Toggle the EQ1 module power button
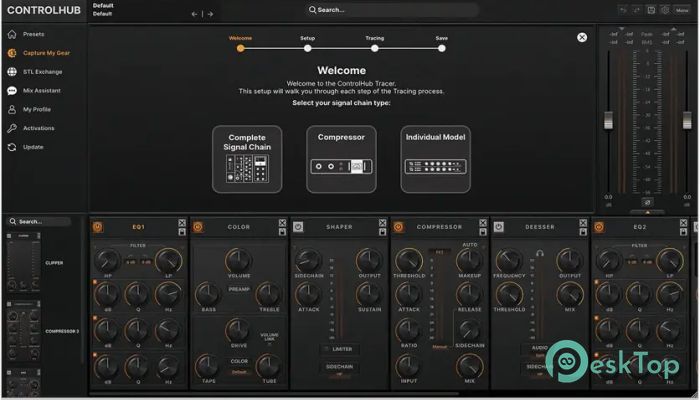700x400 pixels. [97, 227]
